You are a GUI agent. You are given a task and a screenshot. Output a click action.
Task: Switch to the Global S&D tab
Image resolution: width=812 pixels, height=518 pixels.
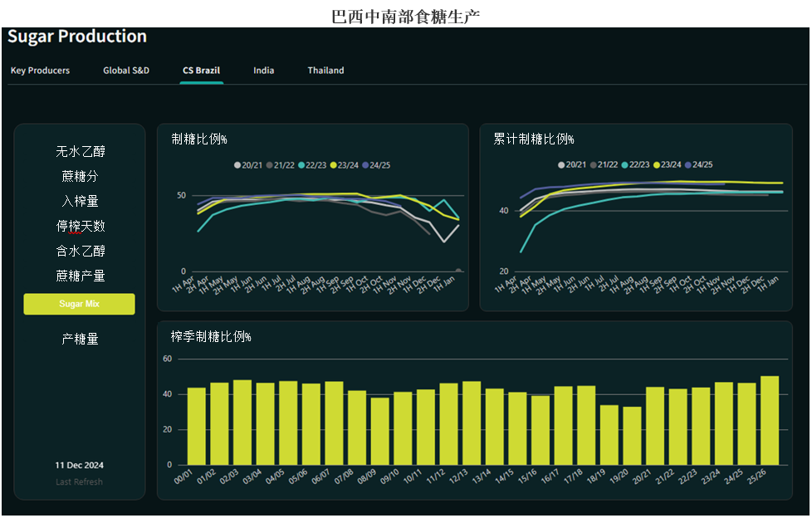(126, 71)
